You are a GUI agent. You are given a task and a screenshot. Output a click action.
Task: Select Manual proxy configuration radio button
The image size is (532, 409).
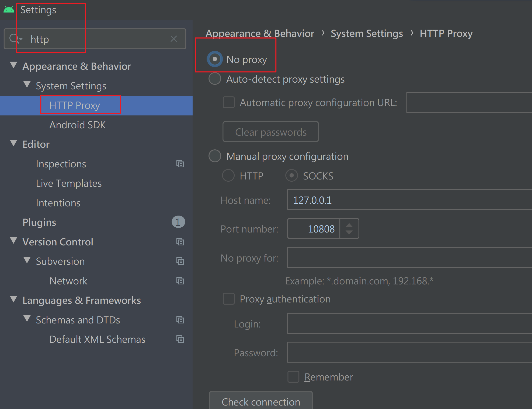[215, 156]
